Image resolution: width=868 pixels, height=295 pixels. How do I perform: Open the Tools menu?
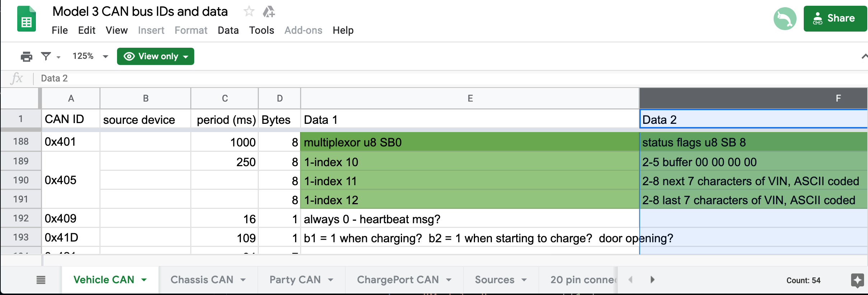point(262,30)
